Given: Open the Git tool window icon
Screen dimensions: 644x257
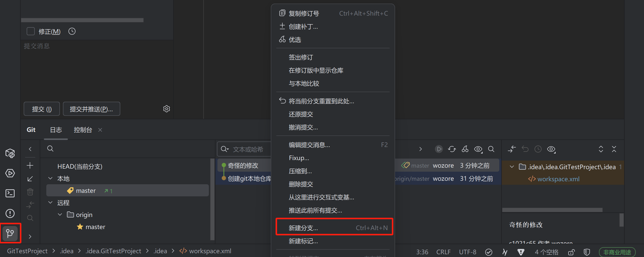Looking at the screenshot, I should pos(10,233).
